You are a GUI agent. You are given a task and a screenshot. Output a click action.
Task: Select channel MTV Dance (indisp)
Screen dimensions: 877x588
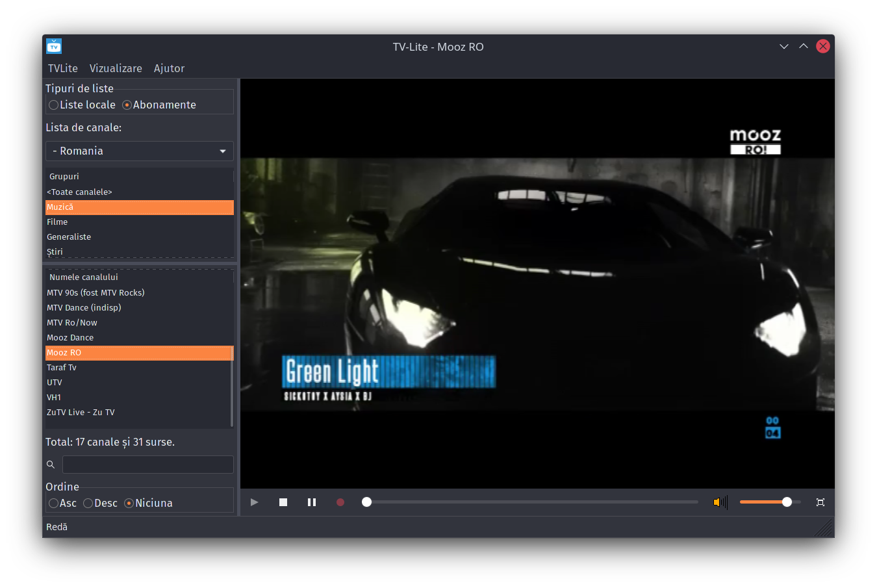(138, 307)
